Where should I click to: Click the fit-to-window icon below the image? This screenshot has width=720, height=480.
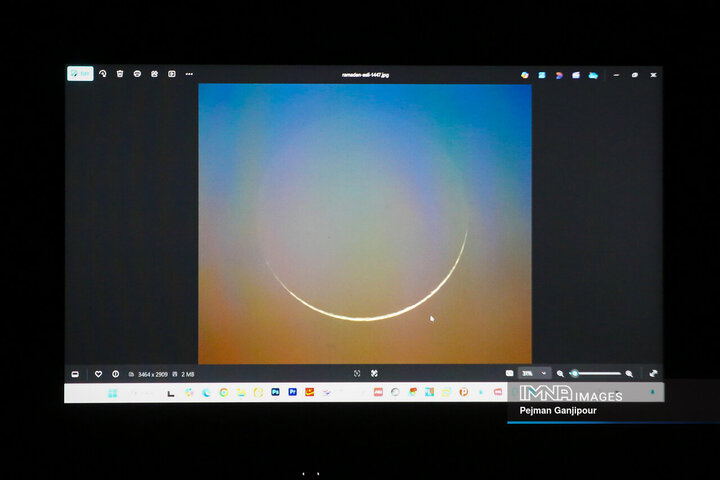(357, 374)
